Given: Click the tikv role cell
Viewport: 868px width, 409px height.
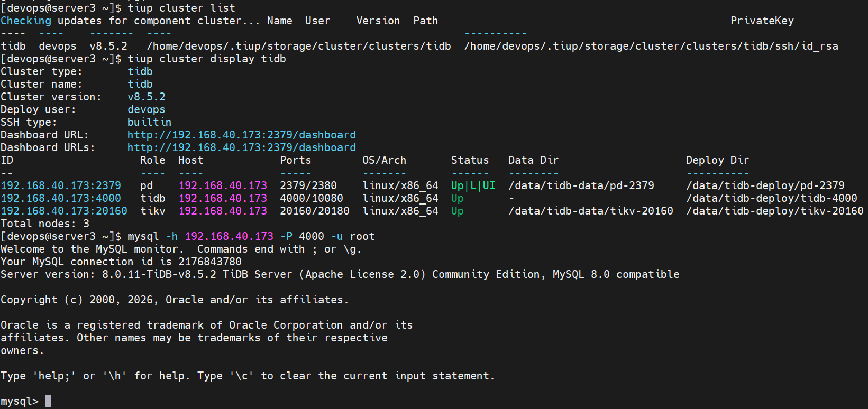Looking at the screenshot, I should click(153, 211).
